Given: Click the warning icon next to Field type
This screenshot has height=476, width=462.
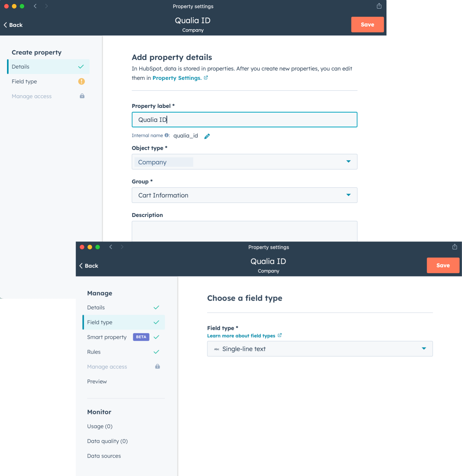Looking at the screenshot, I should (81, 81).
